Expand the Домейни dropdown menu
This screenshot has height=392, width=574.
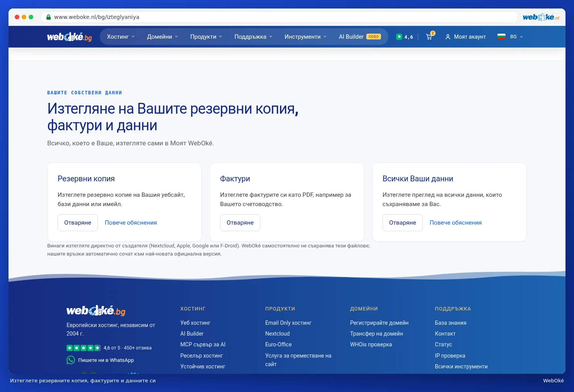pyautogui.click(x=162, y=37)
